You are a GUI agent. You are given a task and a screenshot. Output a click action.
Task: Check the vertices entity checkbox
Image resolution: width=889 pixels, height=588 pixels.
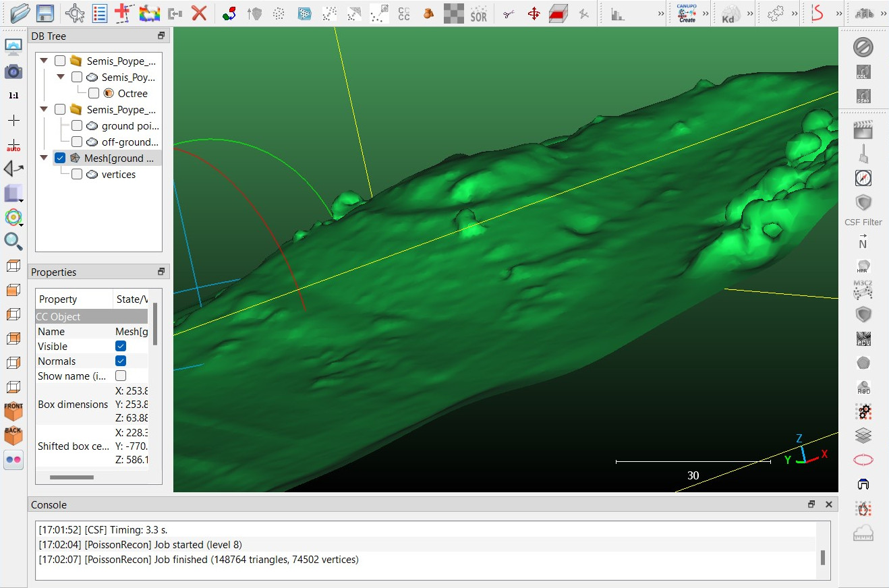77,175
